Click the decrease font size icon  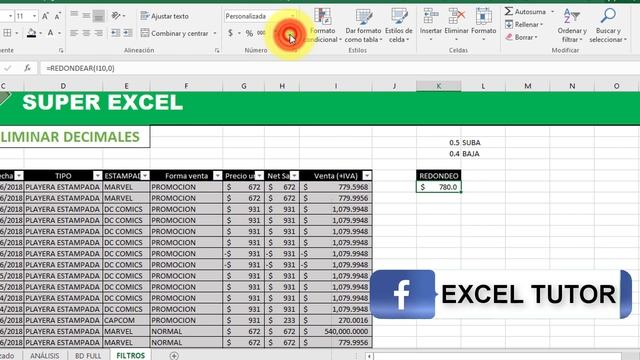pos(58,16)
